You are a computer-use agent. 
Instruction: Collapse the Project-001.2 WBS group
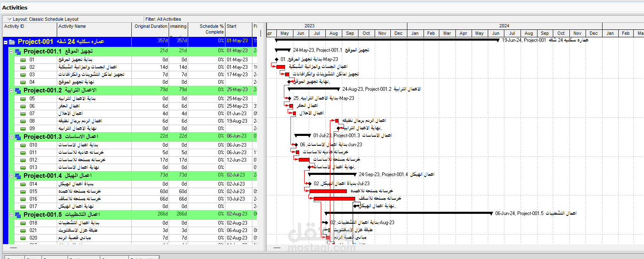point(11,90)
